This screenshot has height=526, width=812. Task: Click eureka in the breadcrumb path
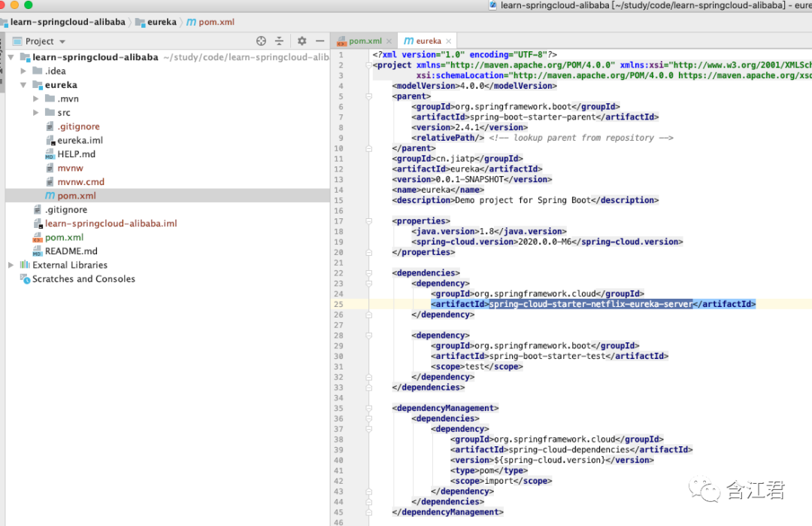(161, 22)
